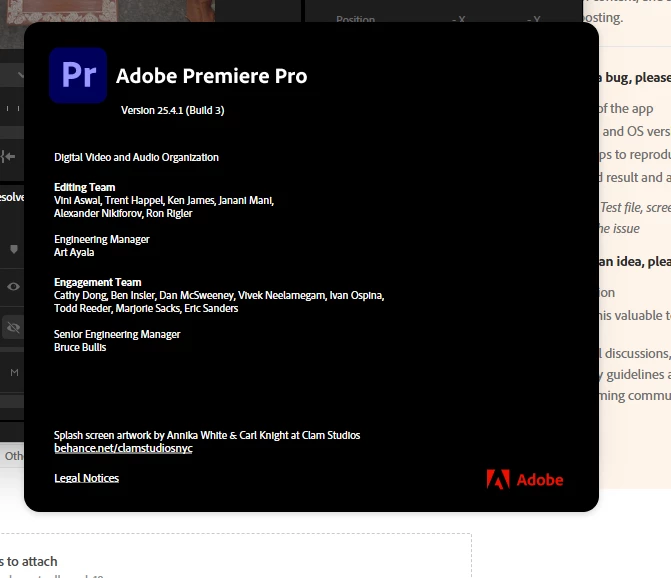This screenshot has width=671, height=578.
Task: Click the 'bug, please' bold heading on webpage
Action: 638,77
